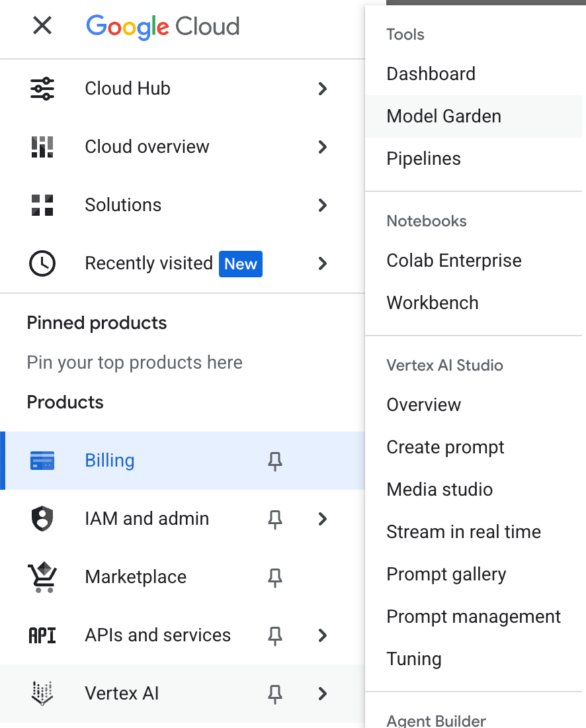The image size is (586, 728).
Task: Pin the Marketplace product
Action: 275,578
